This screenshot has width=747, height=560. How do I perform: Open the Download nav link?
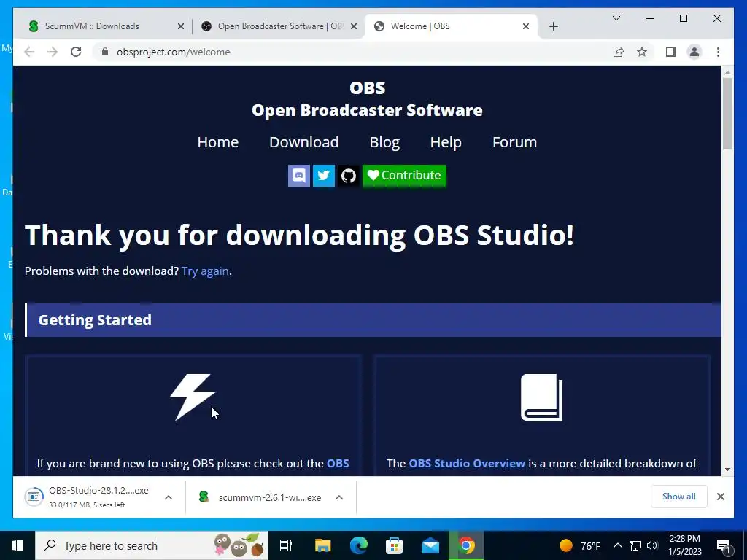pos(304,142)
